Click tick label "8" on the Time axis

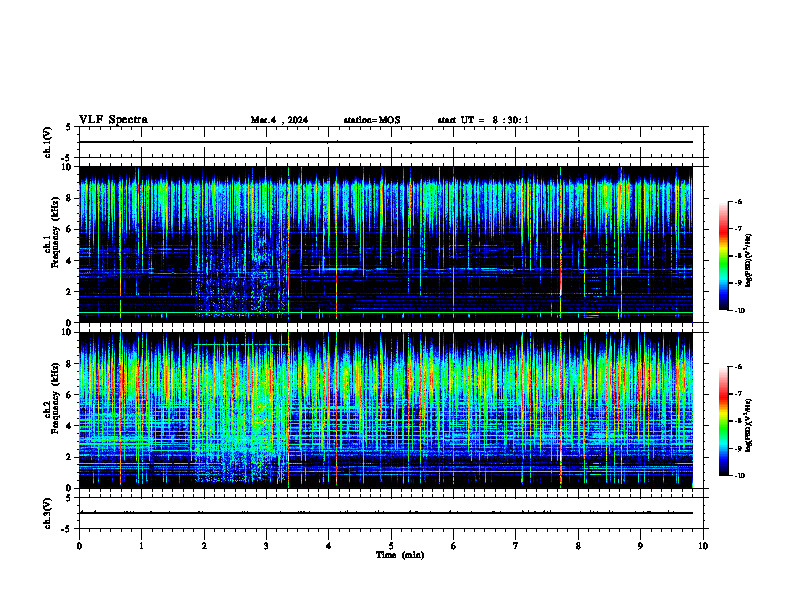[578, 546]
